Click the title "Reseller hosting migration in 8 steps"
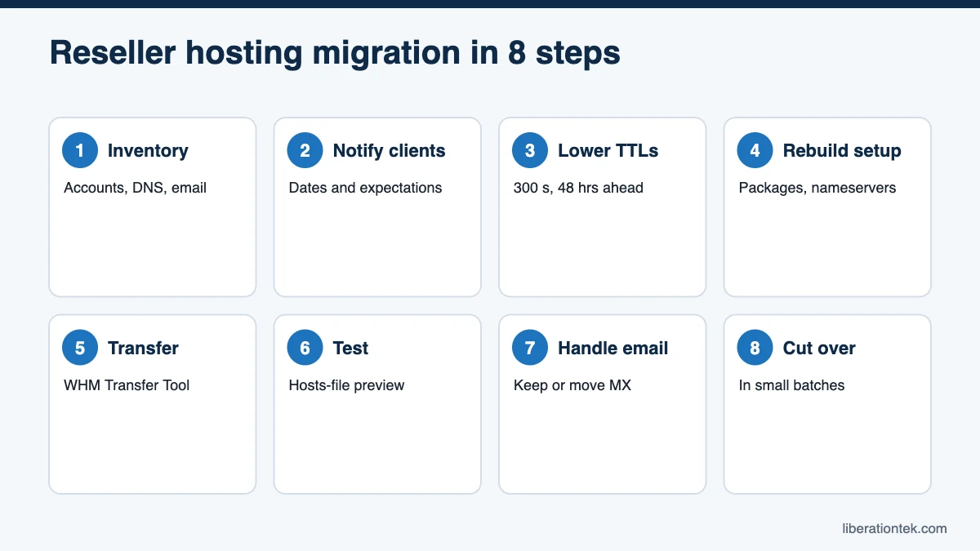 pyautogui.click(x=335, y=53)
